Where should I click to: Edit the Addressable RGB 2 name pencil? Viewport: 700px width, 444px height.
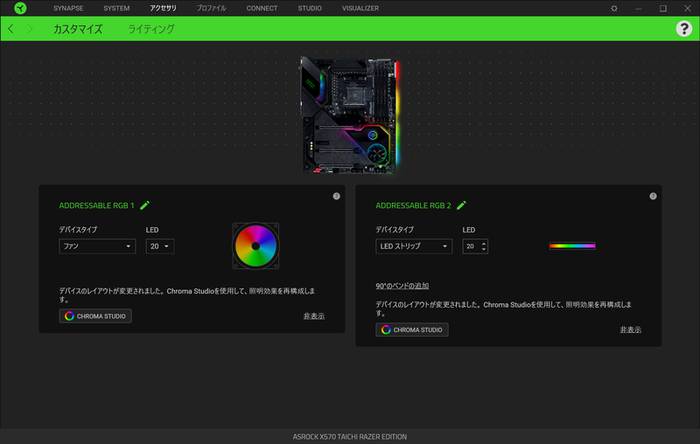pos(461,205)
